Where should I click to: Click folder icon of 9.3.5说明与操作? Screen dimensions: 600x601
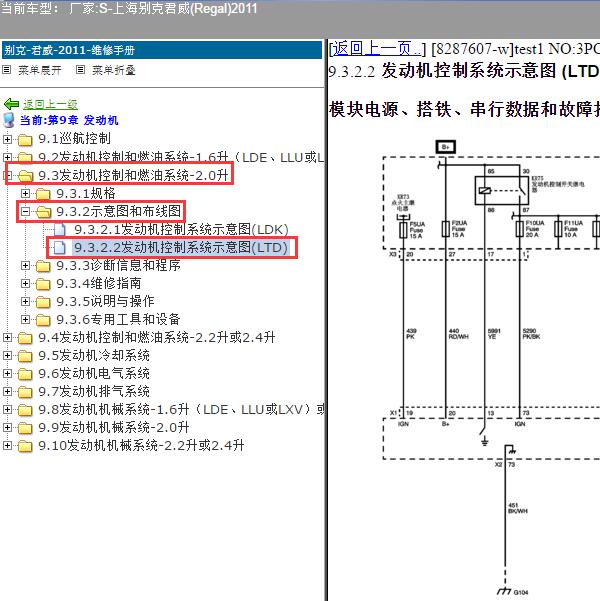coord(43,302)
